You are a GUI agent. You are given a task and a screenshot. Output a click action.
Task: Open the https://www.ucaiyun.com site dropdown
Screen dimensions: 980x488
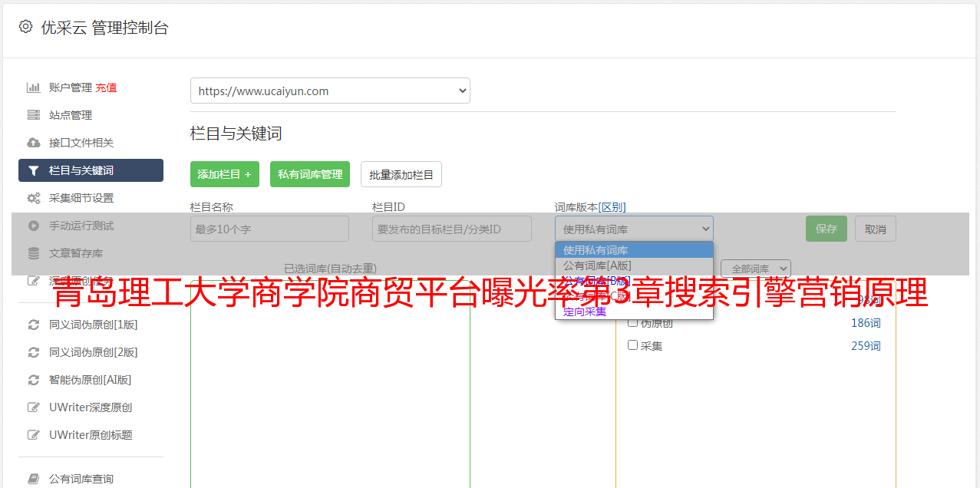coord(330,91)
